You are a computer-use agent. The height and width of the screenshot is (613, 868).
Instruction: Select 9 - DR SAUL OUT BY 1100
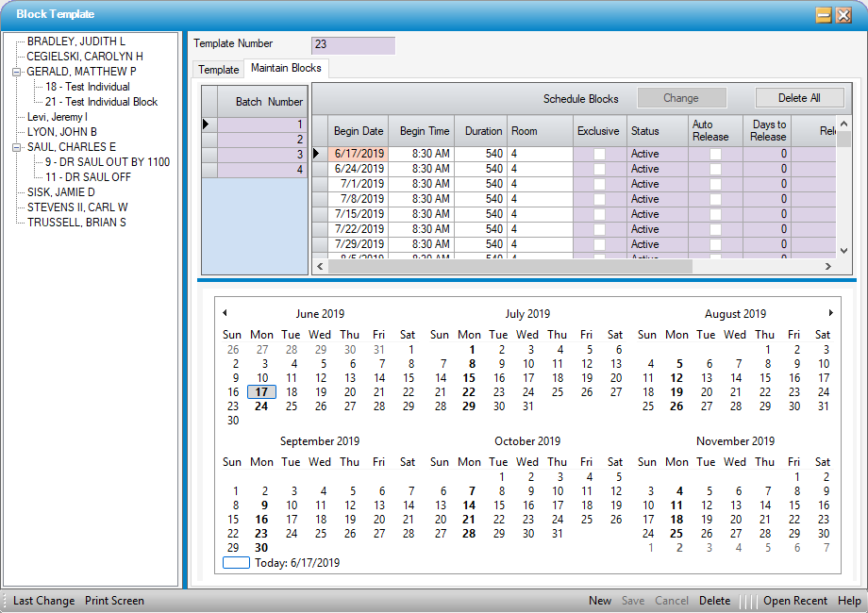click(x=107, y=162)
